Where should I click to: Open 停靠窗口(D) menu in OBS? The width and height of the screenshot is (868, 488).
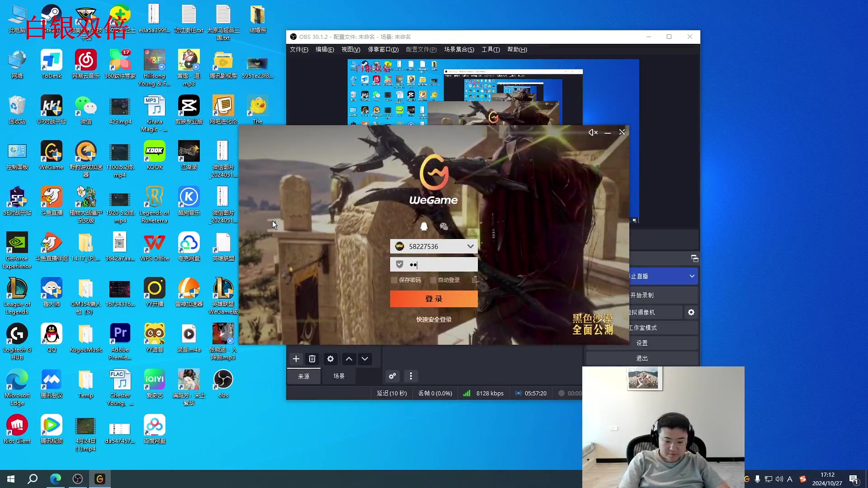coord(383,50)
